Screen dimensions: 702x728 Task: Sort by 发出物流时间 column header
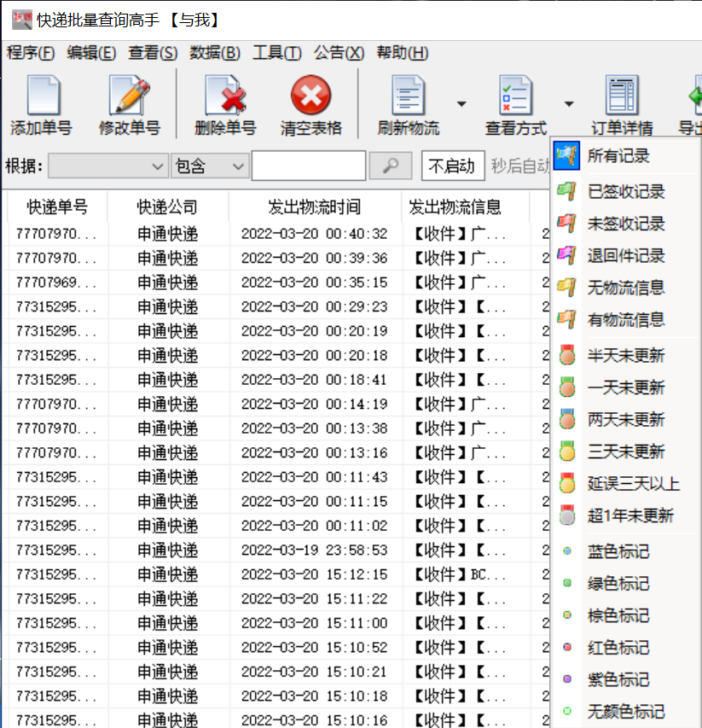coord(315,207)
